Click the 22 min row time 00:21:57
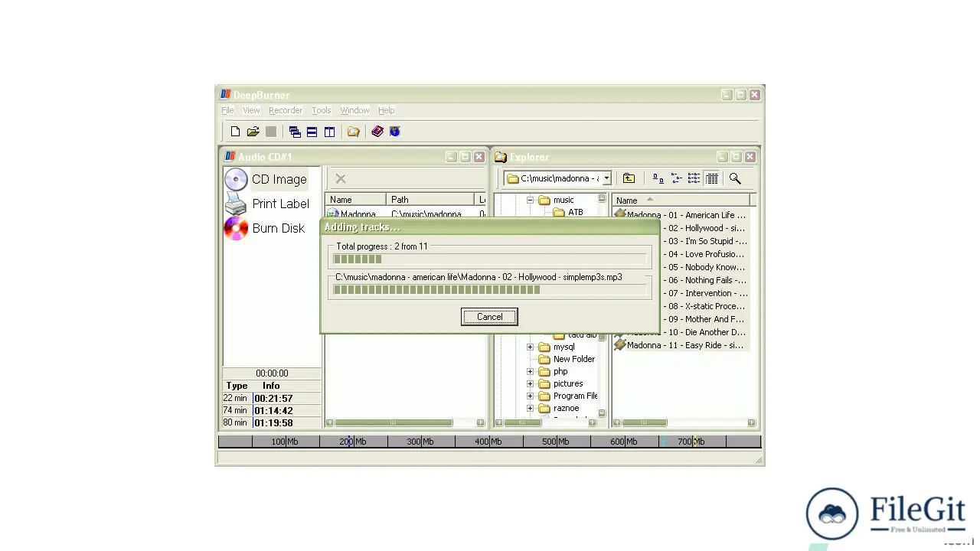Image resolution: width=980 pixels, height=551 pixels. 273,399
